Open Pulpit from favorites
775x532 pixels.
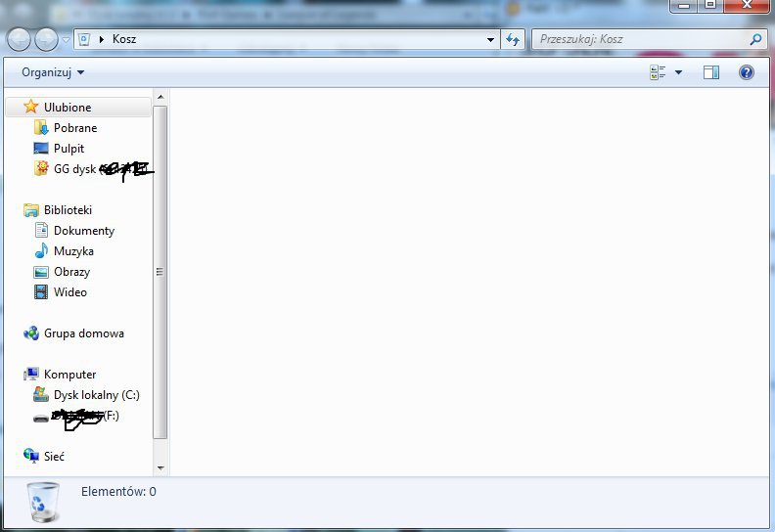coord(68,149)
